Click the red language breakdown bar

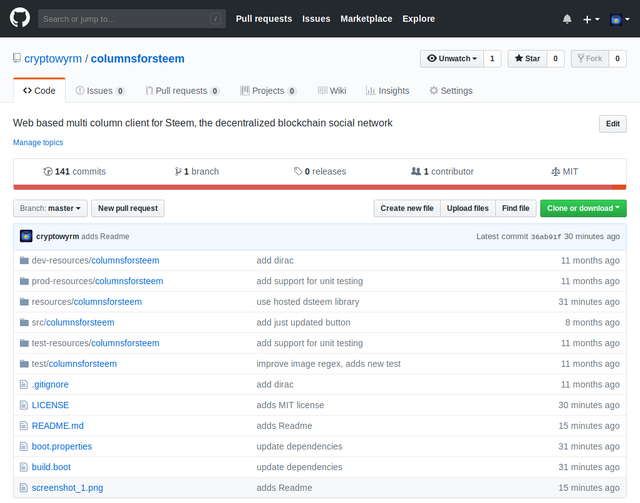pos(313,187)
